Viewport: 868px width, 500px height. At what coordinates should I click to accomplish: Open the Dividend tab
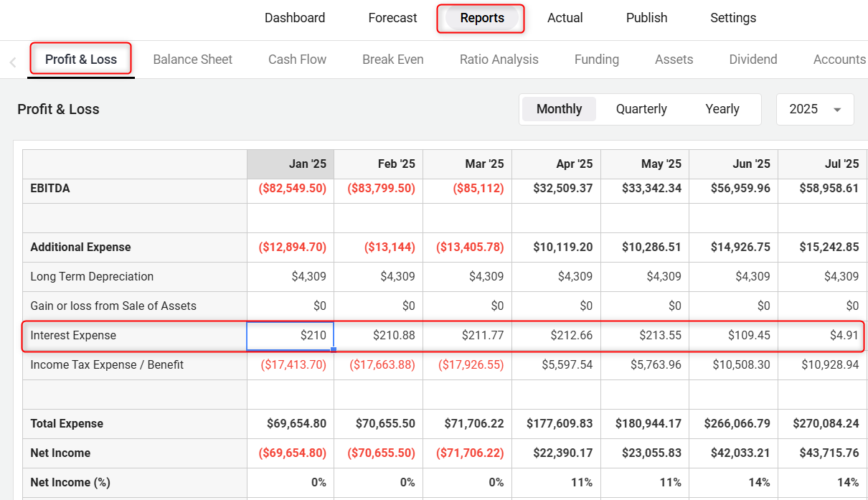point(753,60)
